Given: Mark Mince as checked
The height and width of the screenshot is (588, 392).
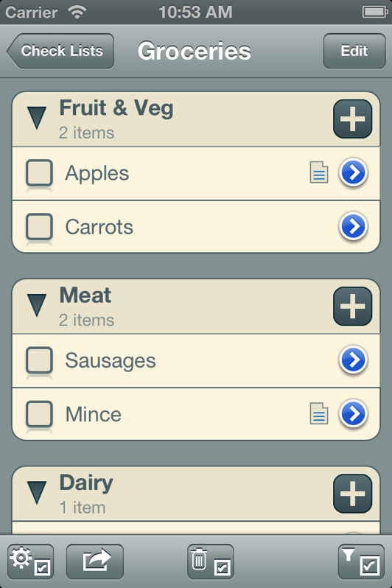Looking at the screenshot, I should (39, 413).
